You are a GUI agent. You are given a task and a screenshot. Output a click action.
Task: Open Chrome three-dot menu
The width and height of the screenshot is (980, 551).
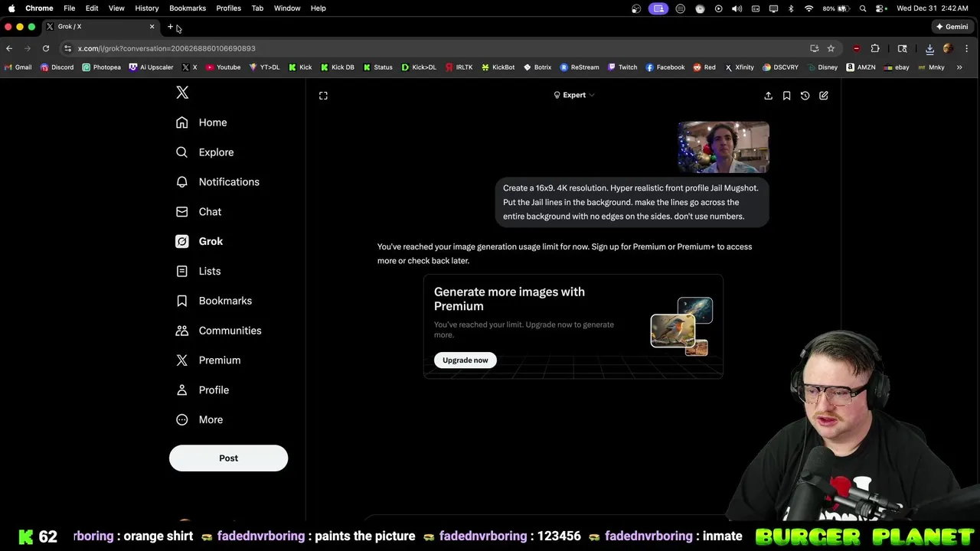point(966,48)
